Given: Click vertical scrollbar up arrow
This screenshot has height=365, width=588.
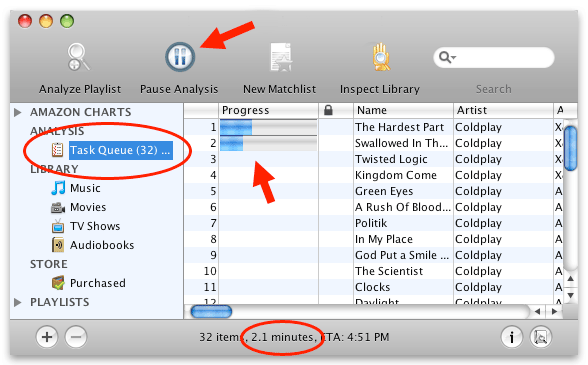Looking at the screenshot, I should click(570, 279).
